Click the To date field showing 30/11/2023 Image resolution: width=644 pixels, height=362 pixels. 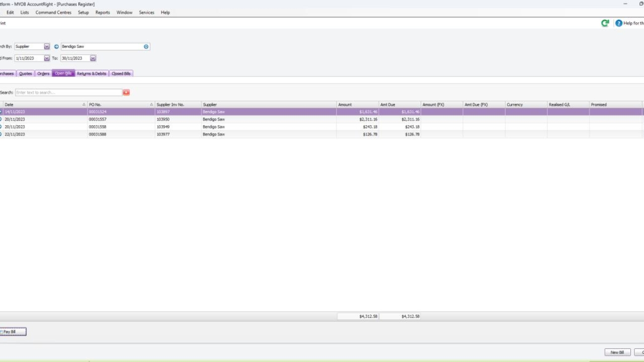[x=75, y=58]
